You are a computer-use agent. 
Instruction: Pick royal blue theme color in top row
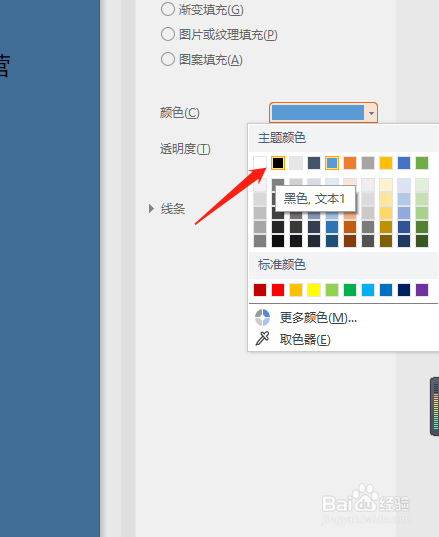(x=404, y=163)
